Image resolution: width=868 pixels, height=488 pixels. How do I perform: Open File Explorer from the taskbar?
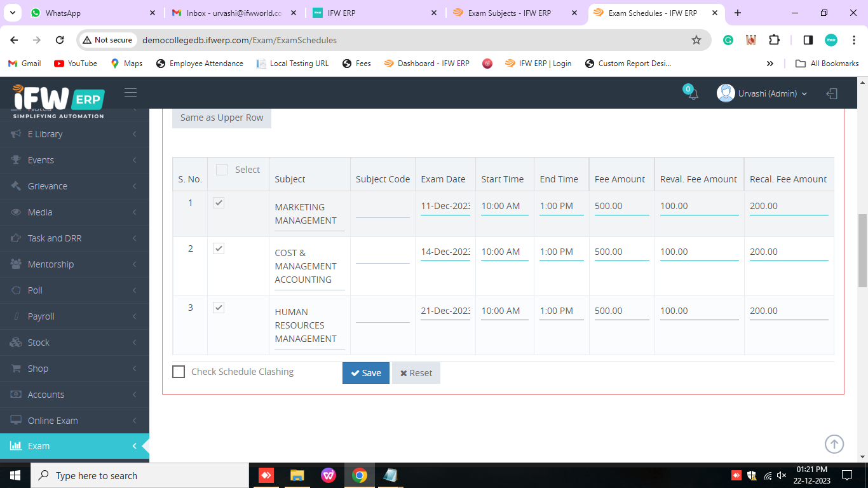[x=297, y=475]
